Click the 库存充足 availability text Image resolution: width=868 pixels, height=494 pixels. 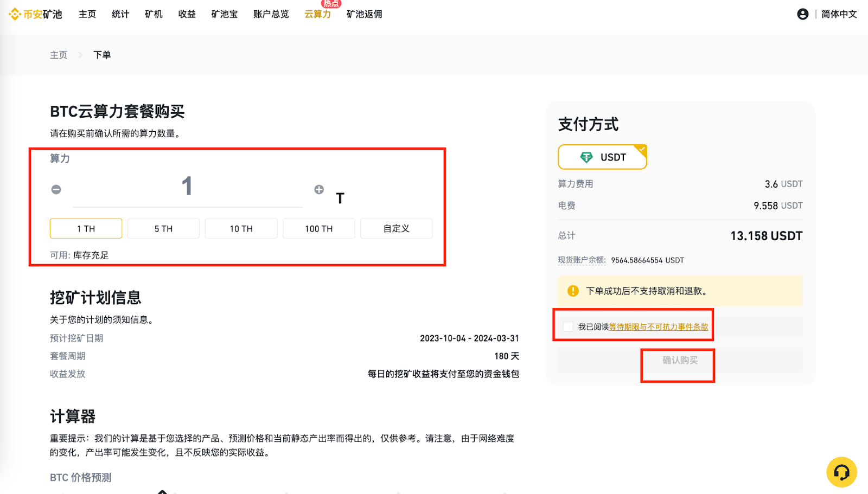[x=91, y=255]
